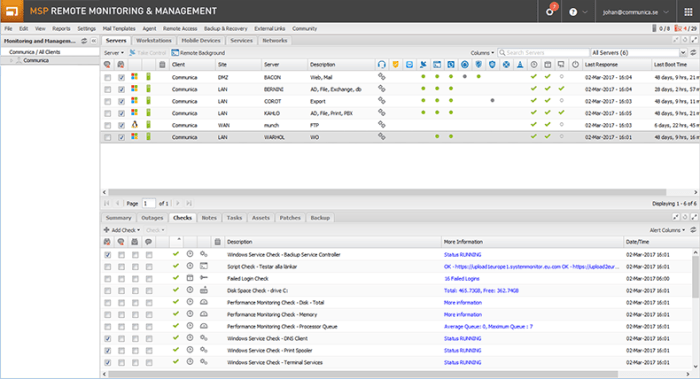This screenshot has height=379, width=700.
Task: Uncheck Backup Service Controller check's first checkbox
Action: tap(108, 255)
